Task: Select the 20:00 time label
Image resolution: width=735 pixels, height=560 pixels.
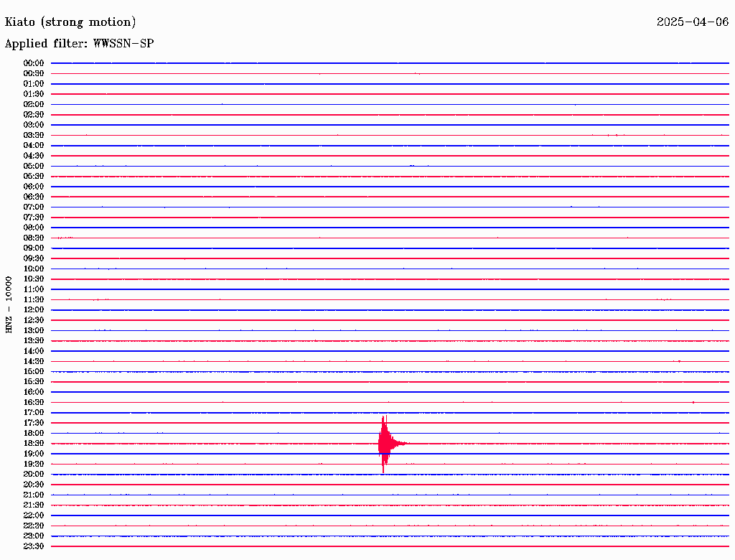Action: [x=34, y=474]
